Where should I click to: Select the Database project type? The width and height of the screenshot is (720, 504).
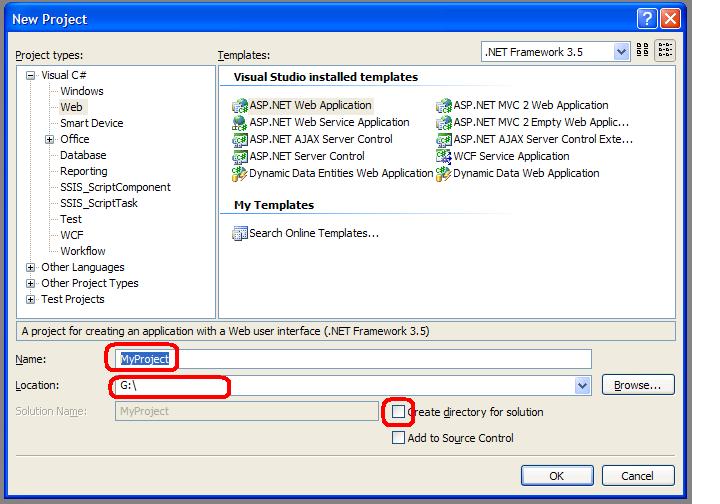click(83, 155)
